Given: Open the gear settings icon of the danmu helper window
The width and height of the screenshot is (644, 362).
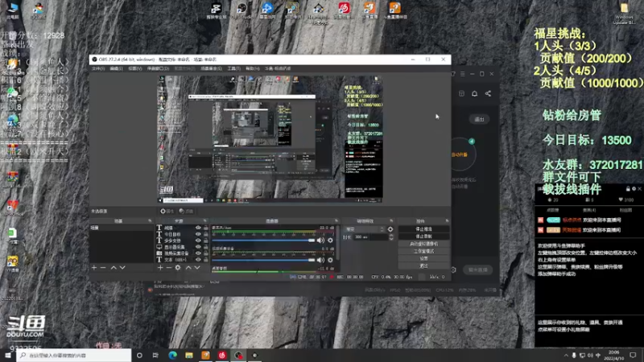Looking at the screenshot, I should (x=634, y=189).
